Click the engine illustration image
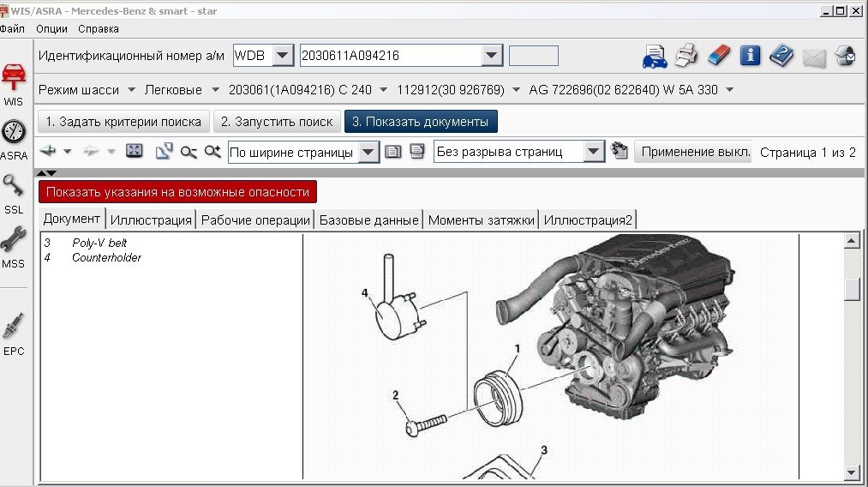This screenshot has height=487, width=868. [x=551, y=356]
